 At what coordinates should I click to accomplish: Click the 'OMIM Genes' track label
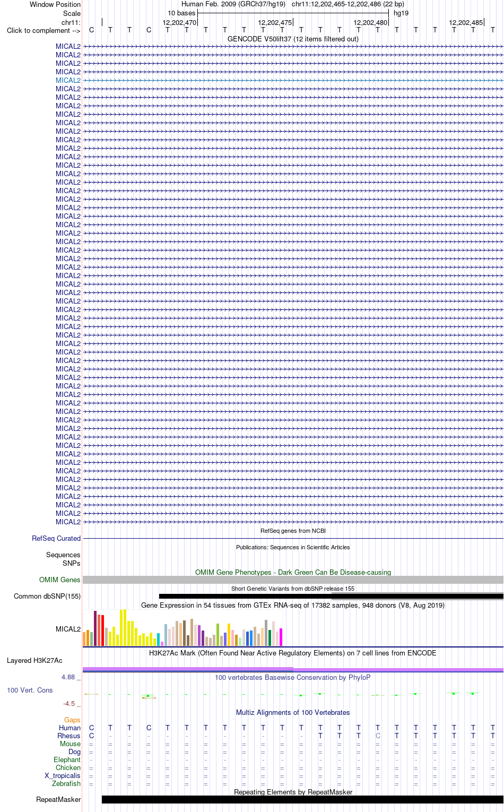(x=60, y=580)
